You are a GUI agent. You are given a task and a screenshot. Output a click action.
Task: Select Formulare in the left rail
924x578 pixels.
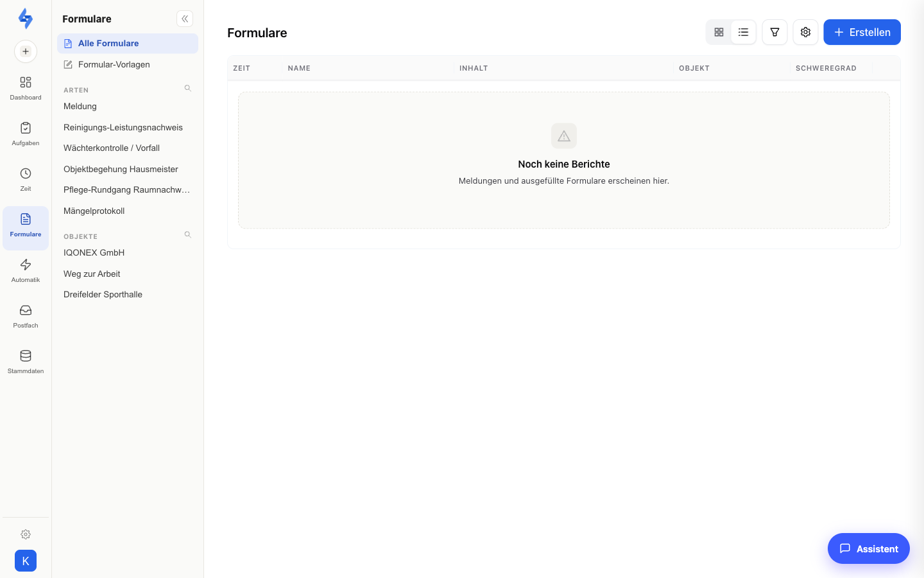pyautogui.click(x=26, y=228)
